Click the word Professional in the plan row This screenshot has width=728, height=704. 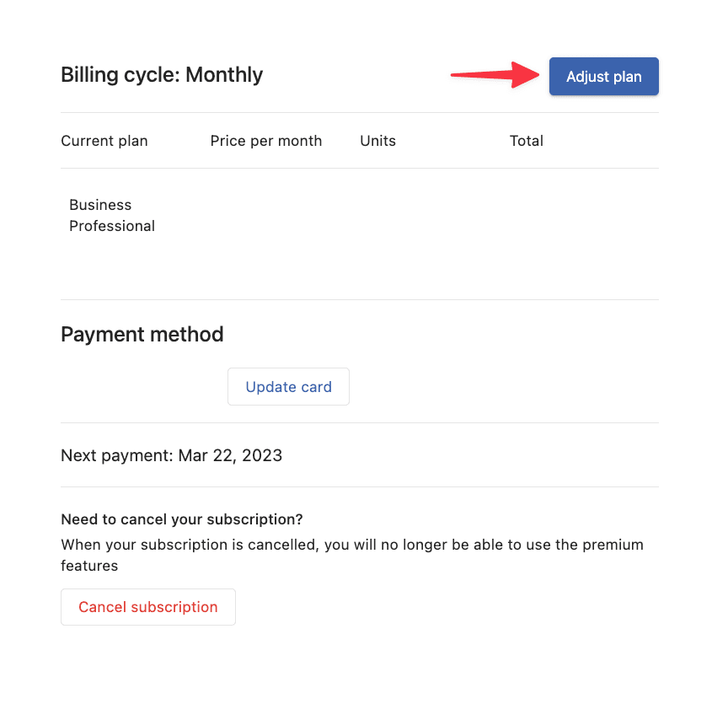[112, 226]
